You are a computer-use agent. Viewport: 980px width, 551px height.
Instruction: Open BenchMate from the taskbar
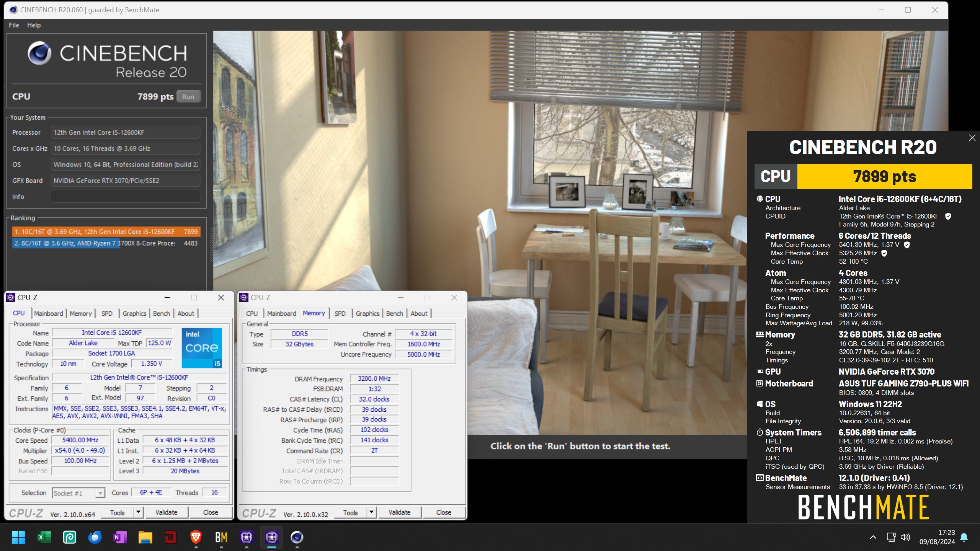pyautogui.click(x=221, y=538)
